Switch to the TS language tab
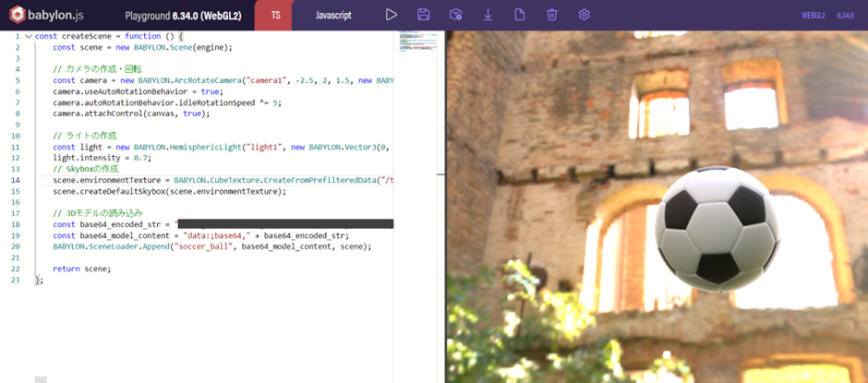Screen dimensions: 868x383 click(275, 16)
